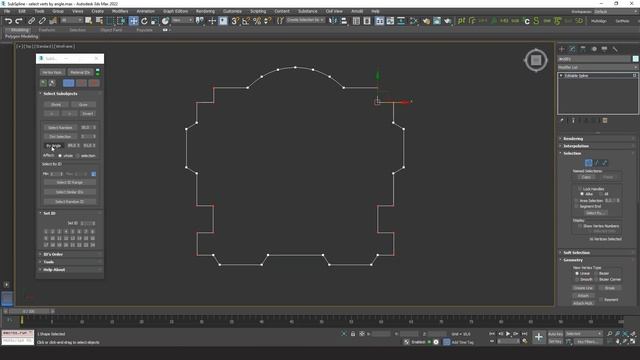Click the Select and Place icon
Viewport: 640px width, 360px height.
pos(165,21)
